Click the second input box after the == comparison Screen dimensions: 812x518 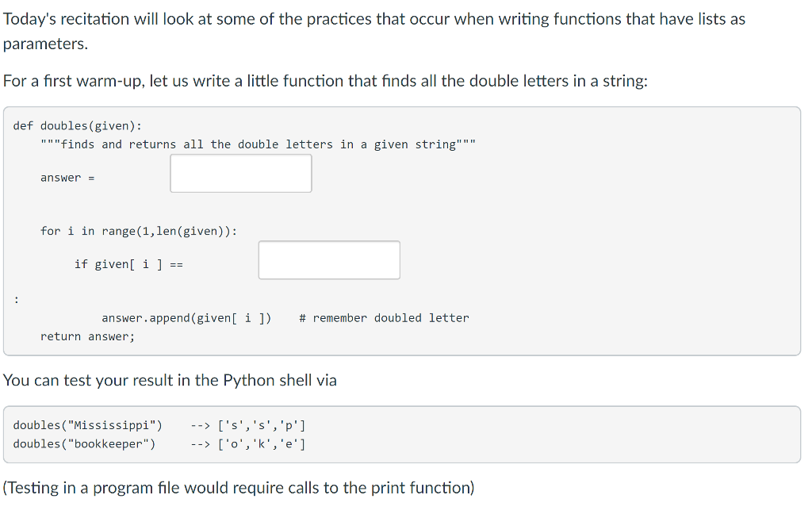(328, 259)
